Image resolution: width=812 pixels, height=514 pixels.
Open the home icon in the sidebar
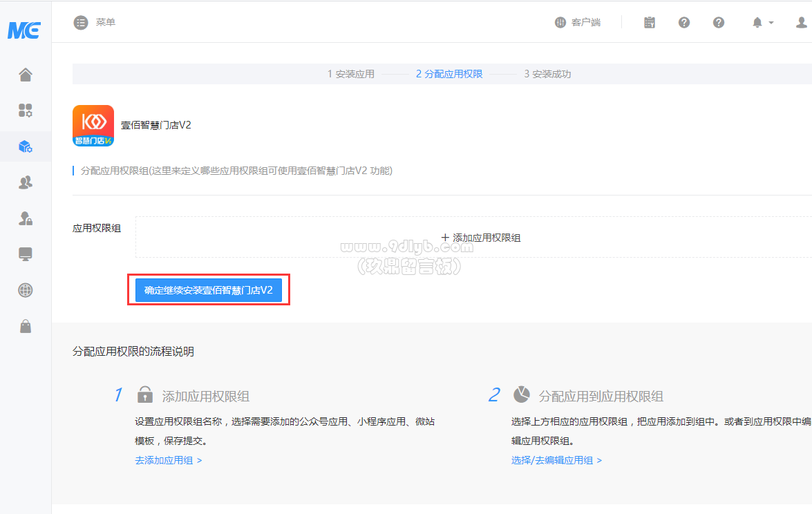(x=26, y=75)
